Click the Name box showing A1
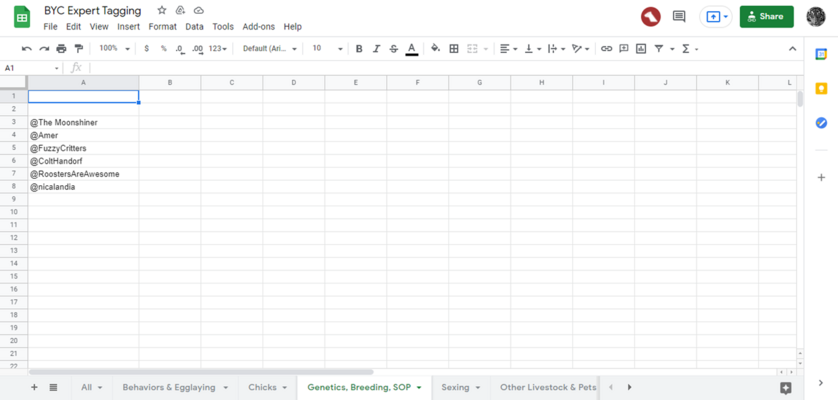The width and height of the screenshot is (838, 400). coord(31,68)
